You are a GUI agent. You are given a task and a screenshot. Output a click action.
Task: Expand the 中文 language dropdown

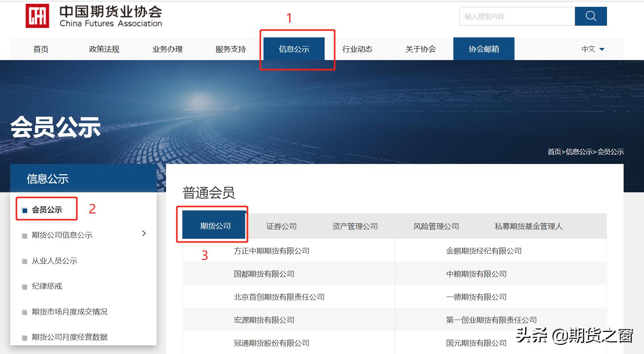592,49
